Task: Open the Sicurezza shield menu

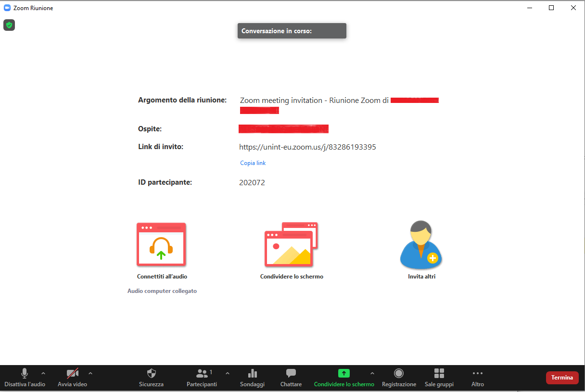Action: pyautogui.click(x=152, y=378)
